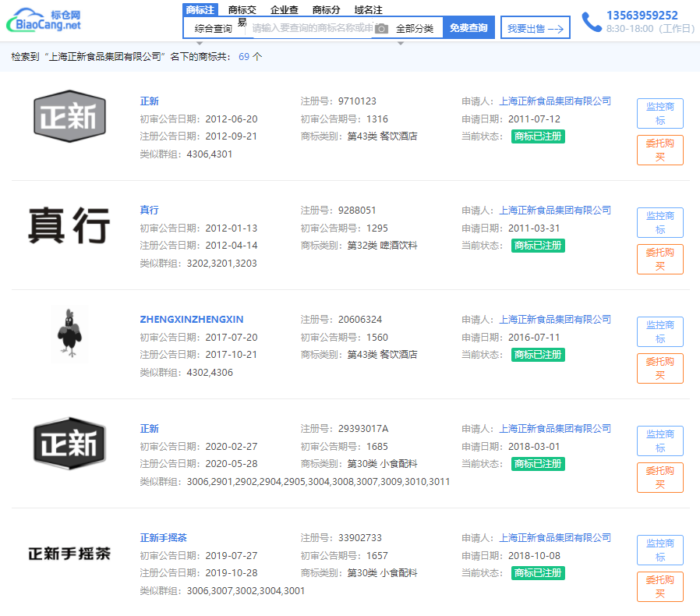Click the BiaoCang.net logo
This screenshot has width=700, height=616.
(44, 20)
